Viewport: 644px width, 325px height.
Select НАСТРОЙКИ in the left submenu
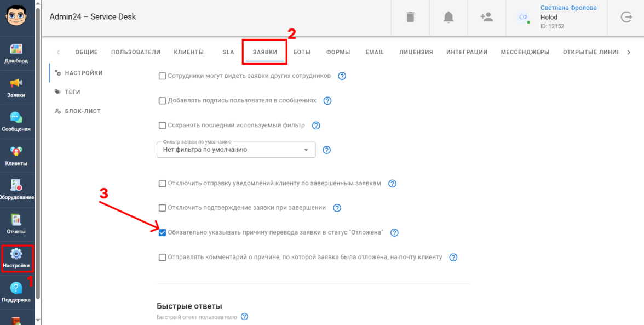tap(79, 73)
